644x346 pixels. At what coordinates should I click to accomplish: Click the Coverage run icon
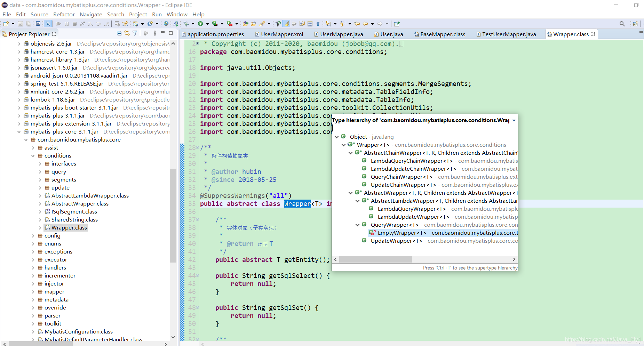point(215,24)
